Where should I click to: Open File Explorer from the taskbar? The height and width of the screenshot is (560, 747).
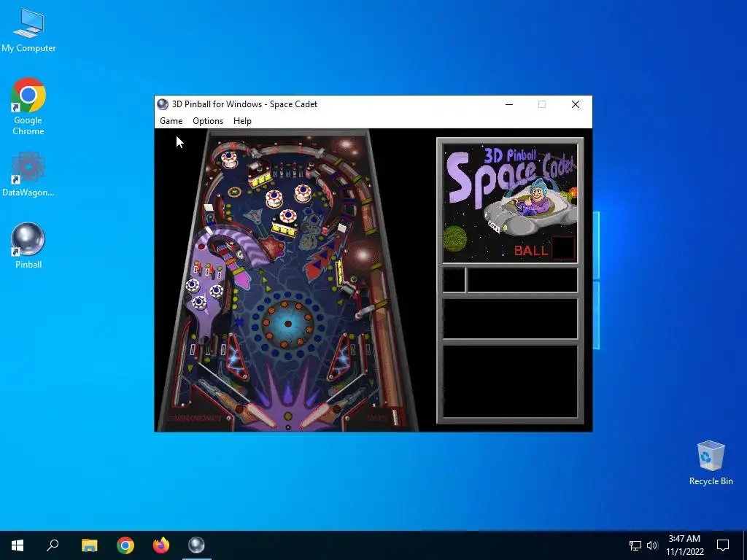89,545
